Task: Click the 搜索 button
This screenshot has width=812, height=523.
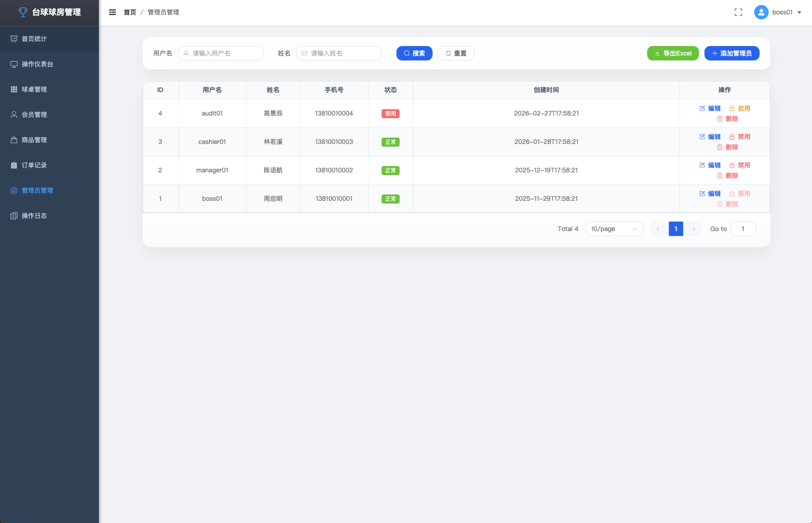Action: [x=415, y=53]
